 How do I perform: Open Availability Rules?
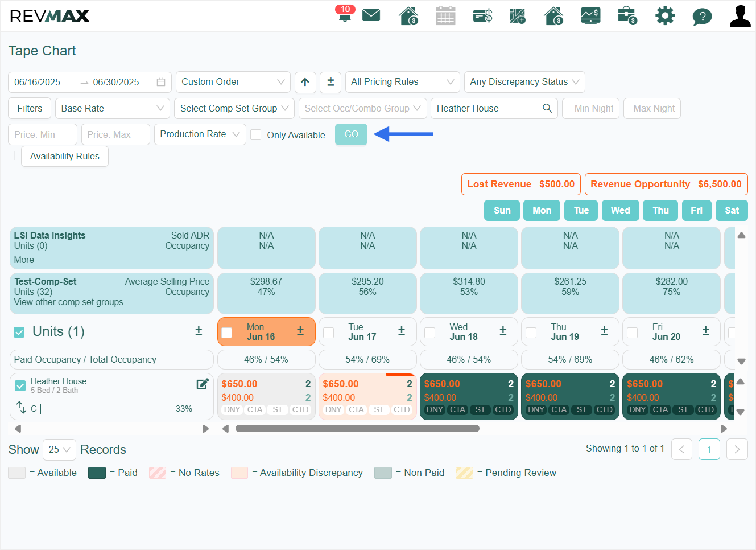point(65,156)
